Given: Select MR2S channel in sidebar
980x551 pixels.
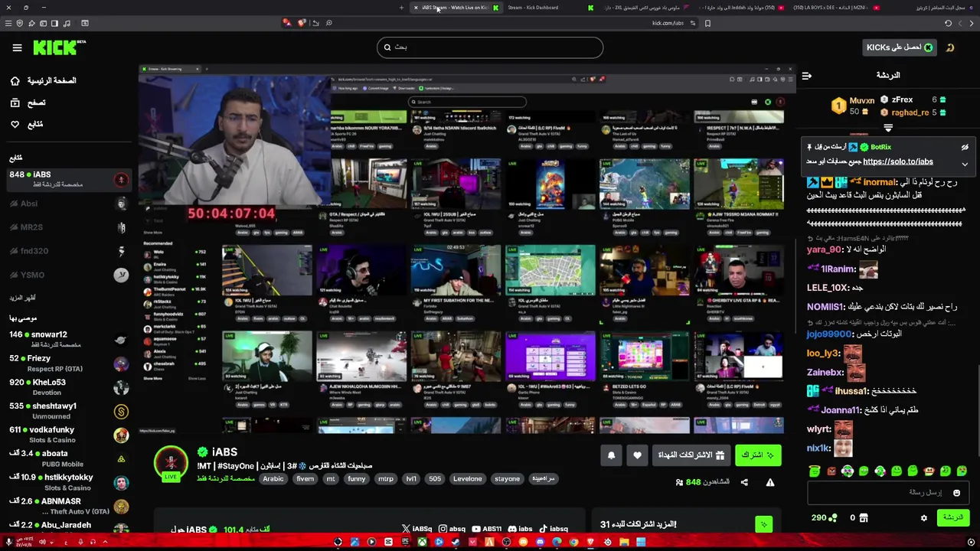Looking at the screenshot, I should coord(68,227).
